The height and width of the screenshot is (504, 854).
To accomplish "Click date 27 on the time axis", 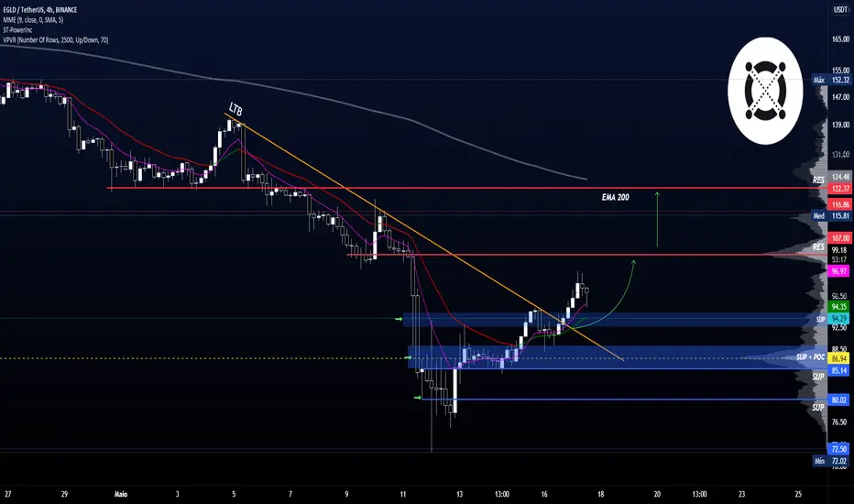I will coord(7,494).
